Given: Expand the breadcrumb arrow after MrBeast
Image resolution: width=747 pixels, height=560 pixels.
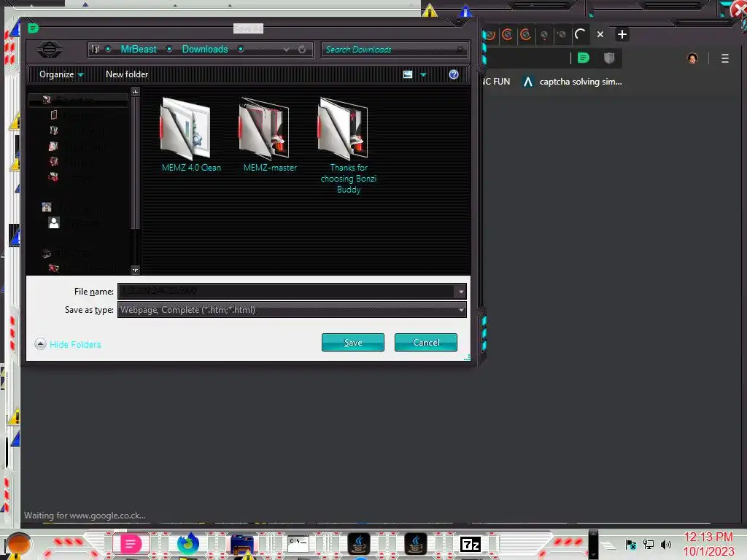Looking at the screenshot, I should coord(169,49).
